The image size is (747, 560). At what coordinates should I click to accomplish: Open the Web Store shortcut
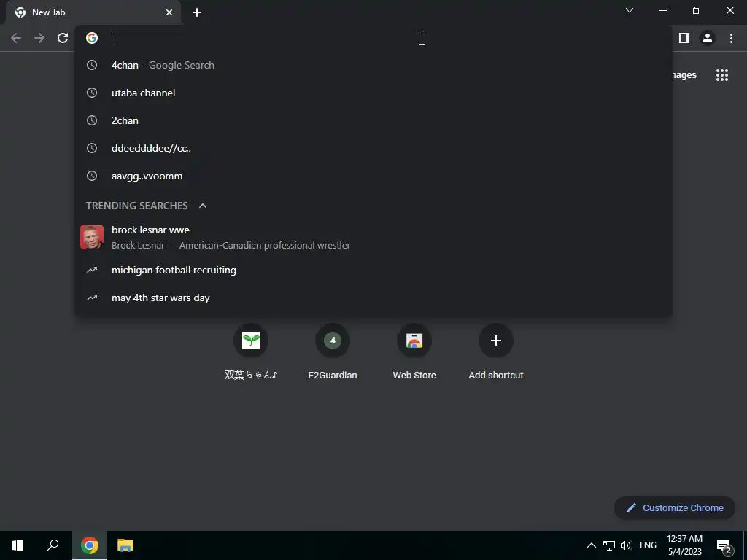[414, 351]
